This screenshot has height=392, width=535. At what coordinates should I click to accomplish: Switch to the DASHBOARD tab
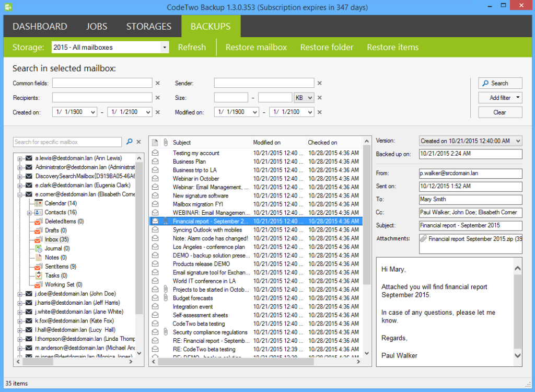(x=40, y=26)
